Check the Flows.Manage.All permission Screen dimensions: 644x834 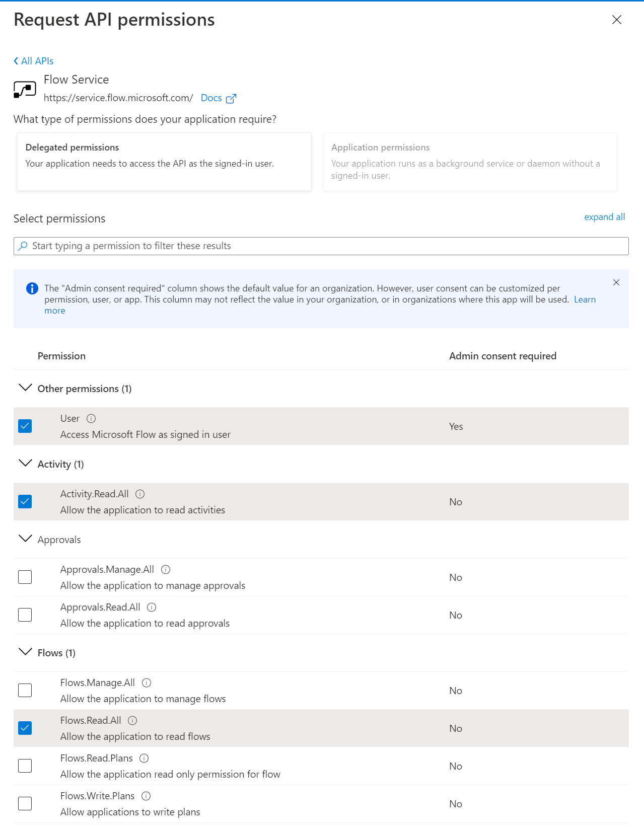click(25, 690)
